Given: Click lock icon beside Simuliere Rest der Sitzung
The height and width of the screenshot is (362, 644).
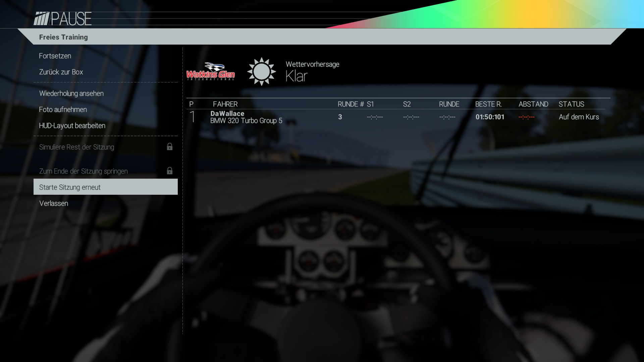Looking at the screenshot, I should 170,146.
